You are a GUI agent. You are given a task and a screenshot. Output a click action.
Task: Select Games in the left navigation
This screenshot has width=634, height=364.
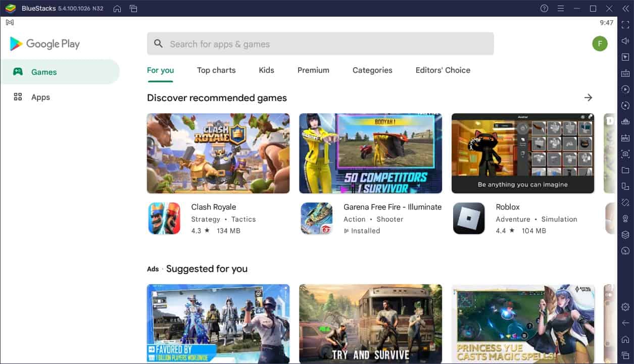click(60, 72)
